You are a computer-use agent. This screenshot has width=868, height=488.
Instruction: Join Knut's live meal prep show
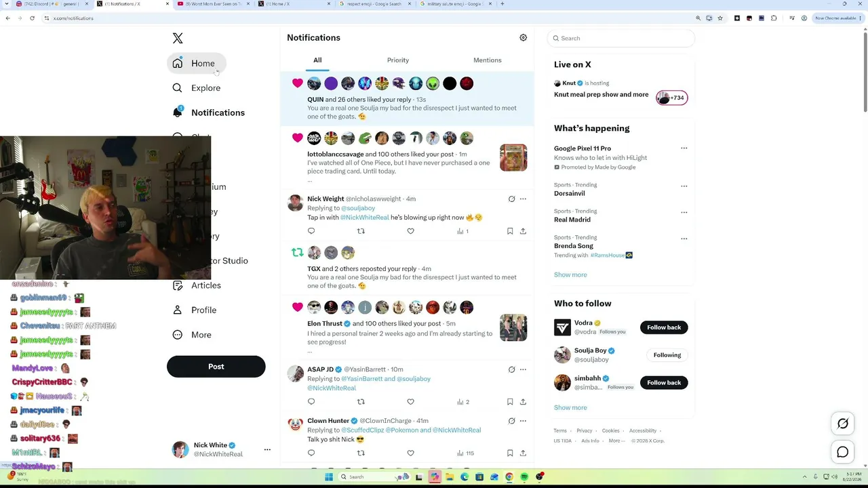(x=671, y=98)
